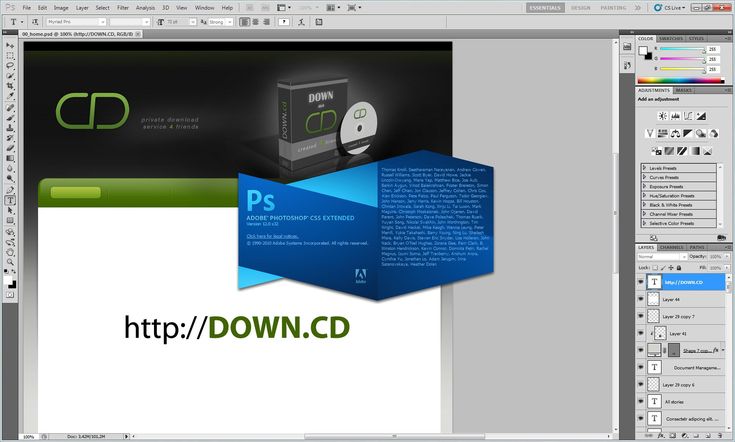Select the Lasso tool

point(10,66)
